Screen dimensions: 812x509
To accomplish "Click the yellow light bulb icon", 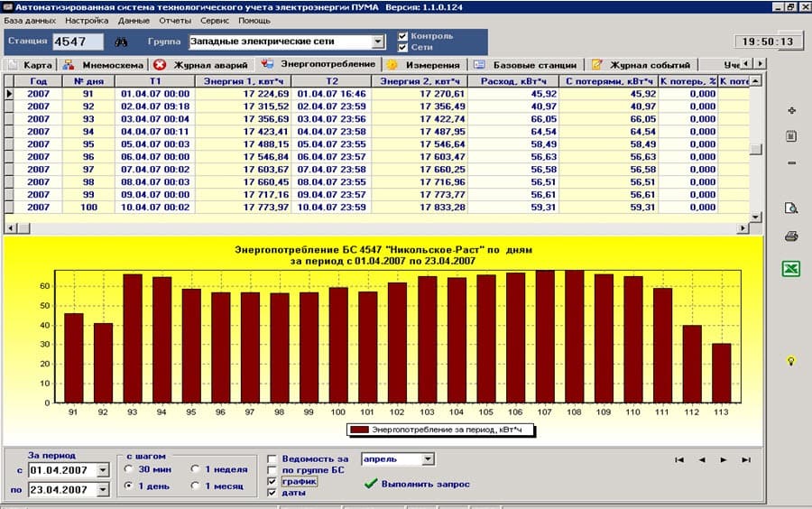I will [790, 361].
